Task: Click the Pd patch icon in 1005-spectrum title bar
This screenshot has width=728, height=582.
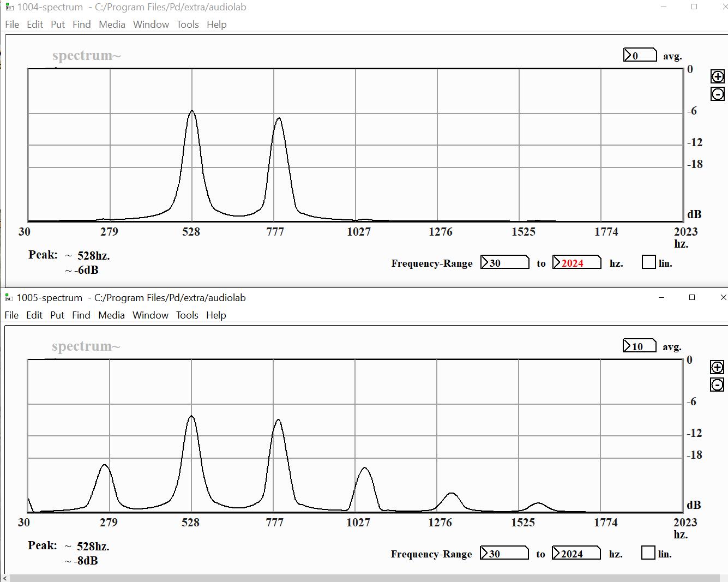Action: [x=8, y=298]
